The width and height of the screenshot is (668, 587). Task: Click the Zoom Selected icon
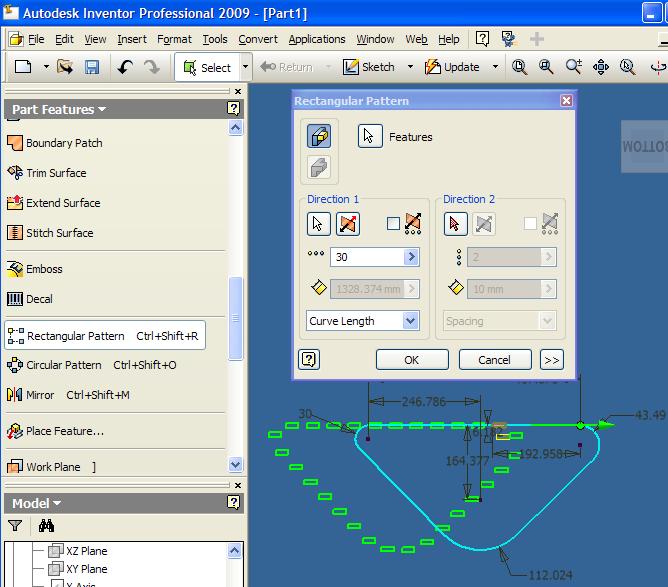tap(628, 67)
